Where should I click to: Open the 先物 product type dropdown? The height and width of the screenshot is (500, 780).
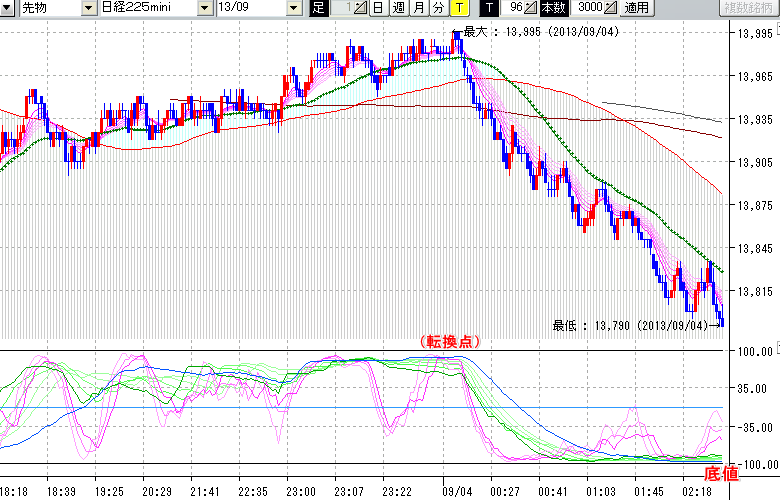point(90,8)
